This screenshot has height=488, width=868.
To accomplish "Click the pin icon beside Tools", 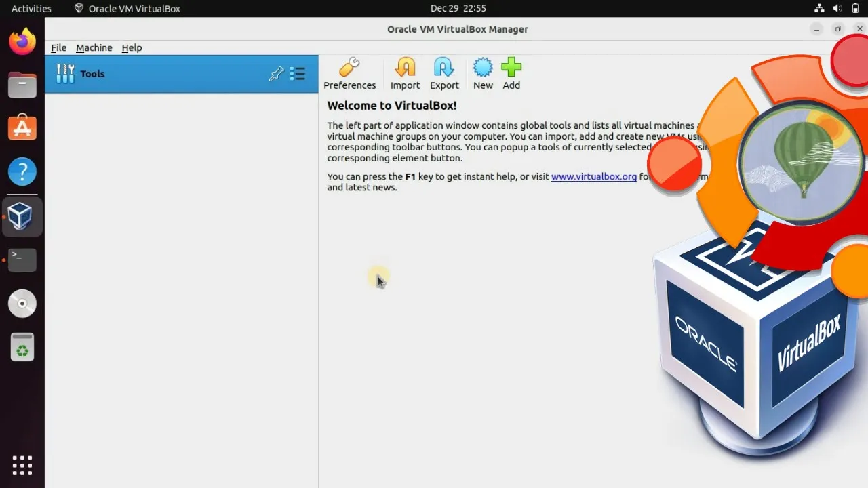I will (276, 74).
